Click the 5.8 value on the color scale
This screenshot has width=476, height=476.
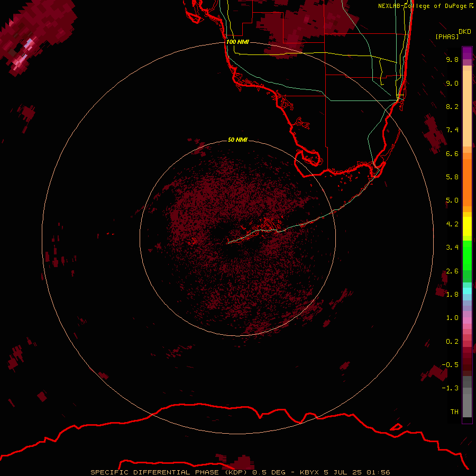(452, 177)
